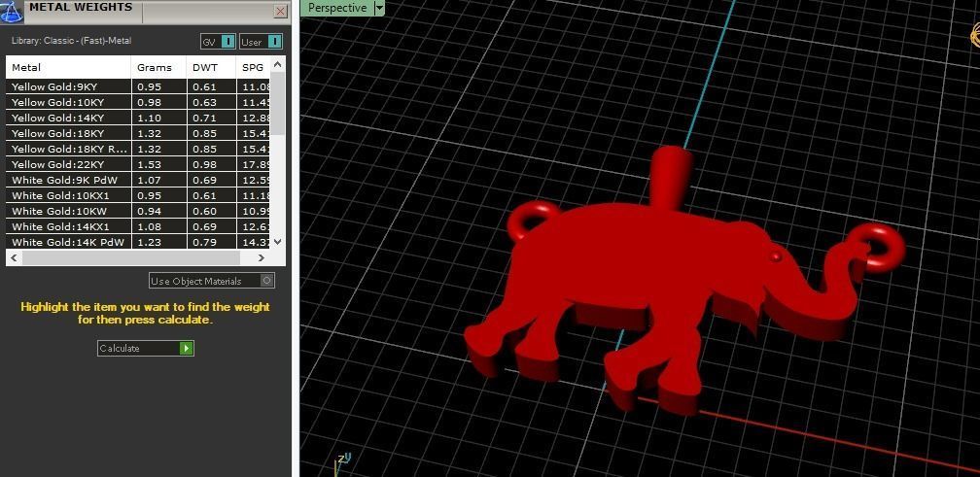Click the table's scroll left arrow
This screenshot has height=477, width=980.
[x=14, y=257]
